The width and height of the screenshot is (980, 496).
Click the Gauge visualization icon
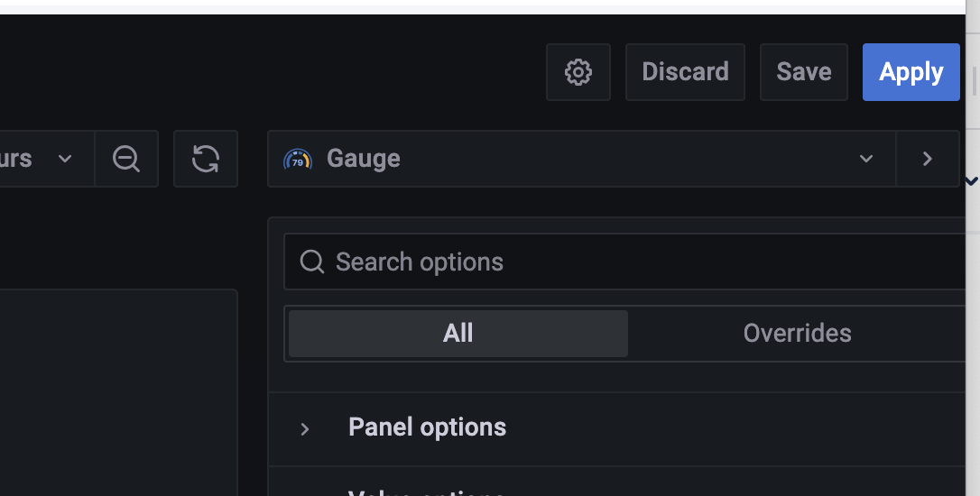click(x=298, y=159)
